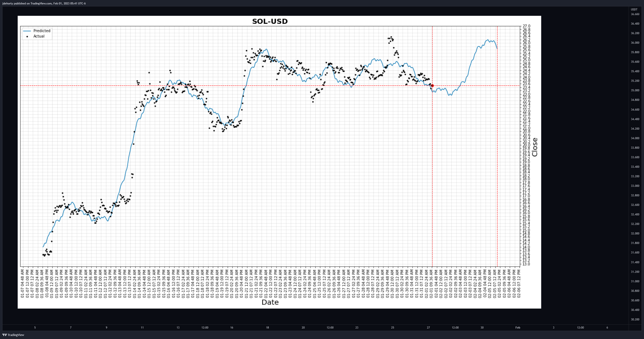Screen dimensions: 644x339
Task: Click the black Actual dot legend marker
Action: [27, 36]
